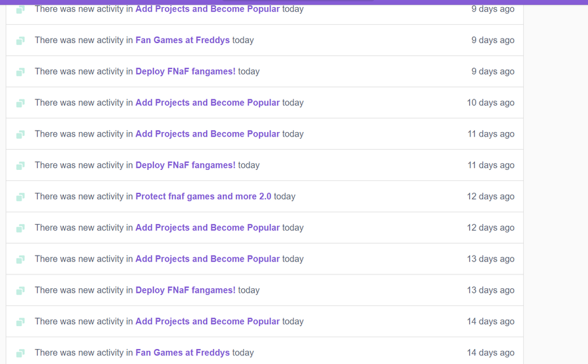Viewport: 588px width, 364px height.
Task: Click studio icon beside Fan Games at Freddys 9 days ago
Action: tap(21, 41)
